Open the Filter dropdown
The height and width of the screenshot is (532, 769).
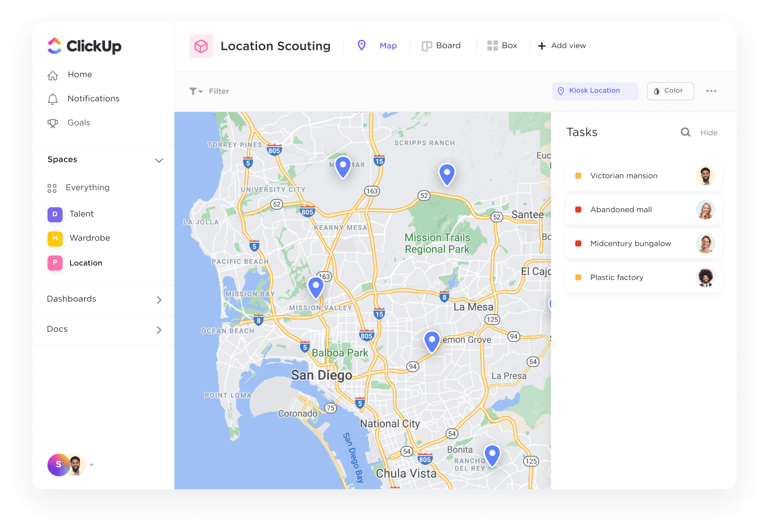tap(209, 91)
